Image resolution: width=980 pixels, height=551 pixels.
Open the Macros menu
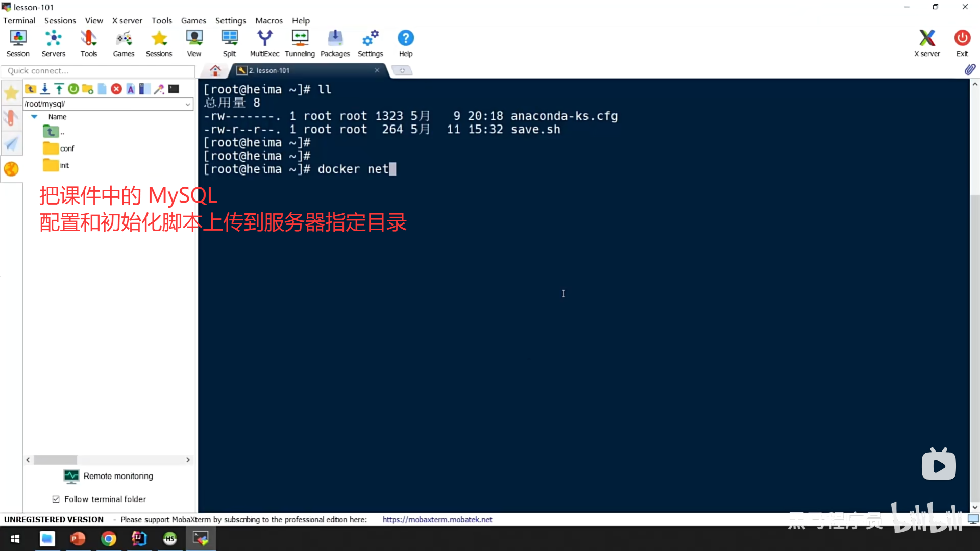pyautogui.click(x=268, y=20)
